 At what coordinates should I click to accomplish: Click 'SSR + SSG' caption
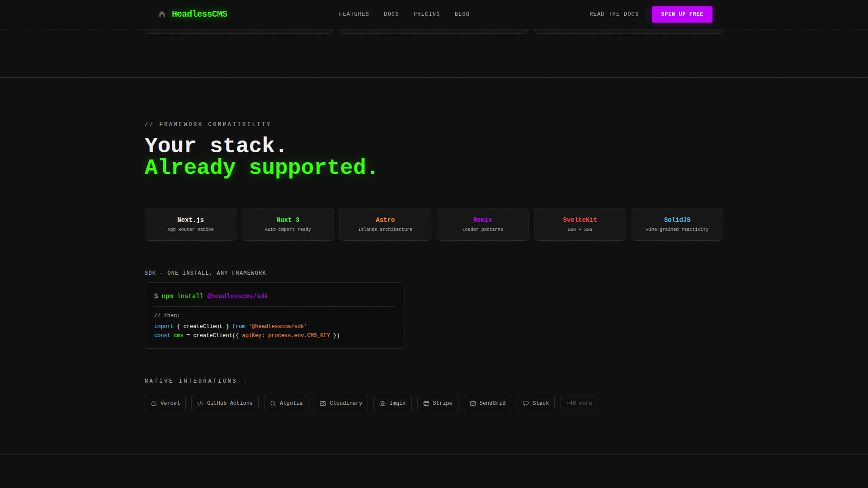coord(580,230)
